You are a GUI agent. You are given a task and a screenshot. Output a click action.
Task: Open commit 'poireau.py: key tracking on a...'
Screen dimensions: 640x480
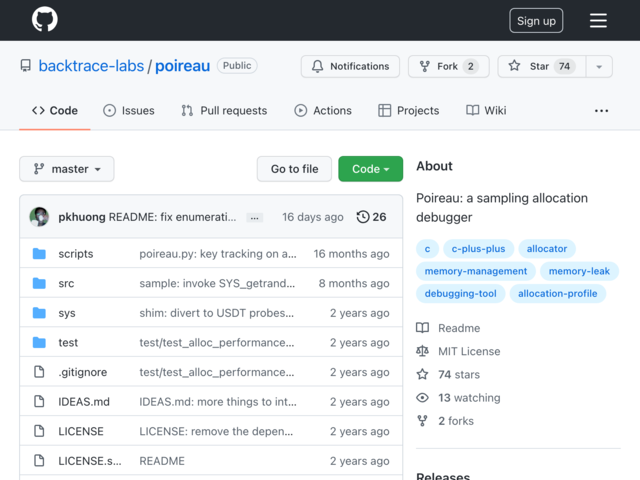click(x=218, y=254)
